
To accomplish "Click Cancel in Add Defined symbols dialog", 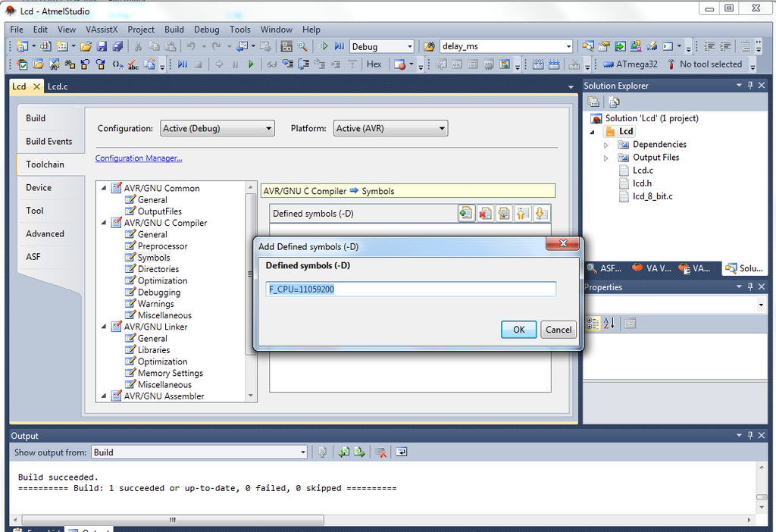I will coord(559,330).
